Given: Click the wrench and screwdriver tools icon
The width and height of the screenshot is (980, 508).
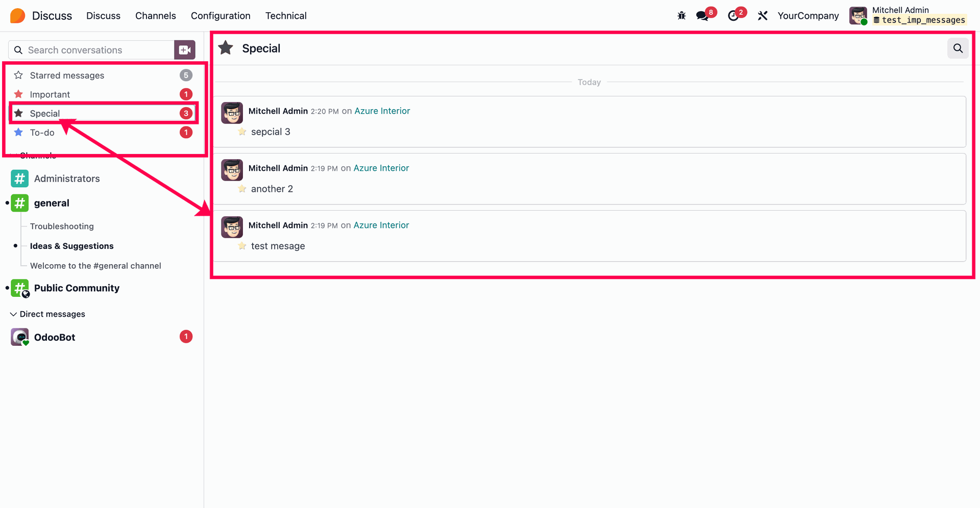Looking at the screenshot, I should (763, 16).
